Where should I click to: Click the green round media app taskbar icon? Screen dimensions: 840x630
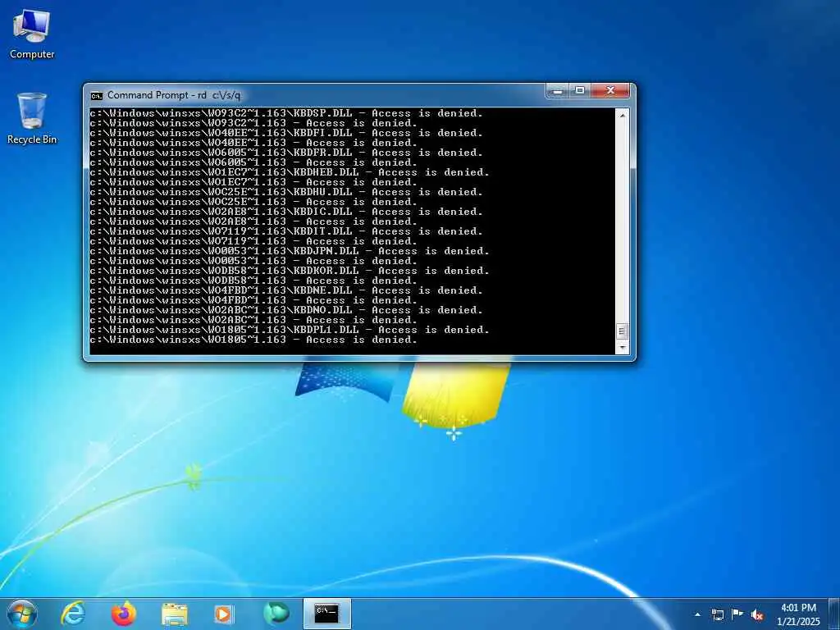[276, 614]
